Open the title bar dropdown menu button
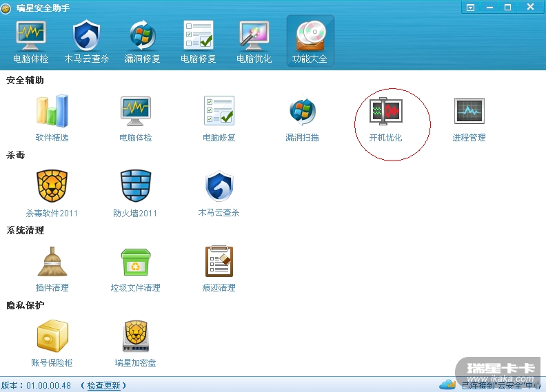 (x=470, y=8)
